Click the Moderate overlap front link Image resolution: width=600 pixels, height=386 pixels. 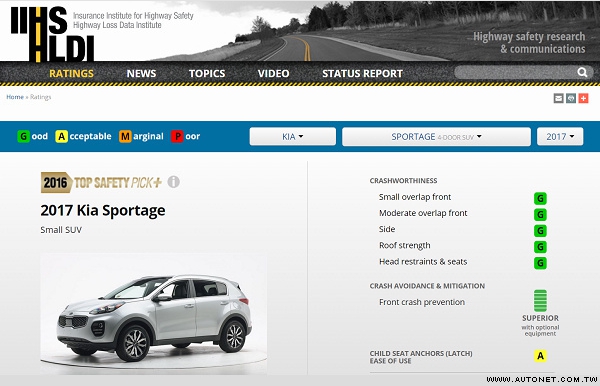pos(423,213)
